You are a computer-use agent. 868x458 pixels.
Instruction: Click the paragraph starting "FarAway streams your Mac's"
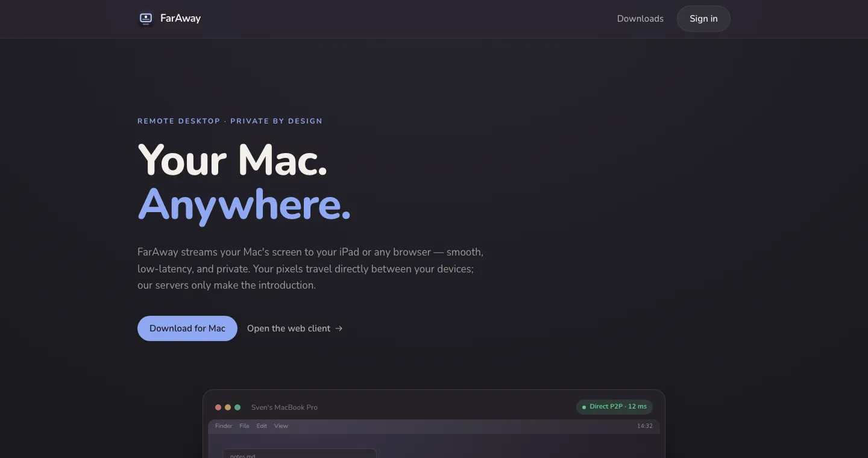[310, 268]
